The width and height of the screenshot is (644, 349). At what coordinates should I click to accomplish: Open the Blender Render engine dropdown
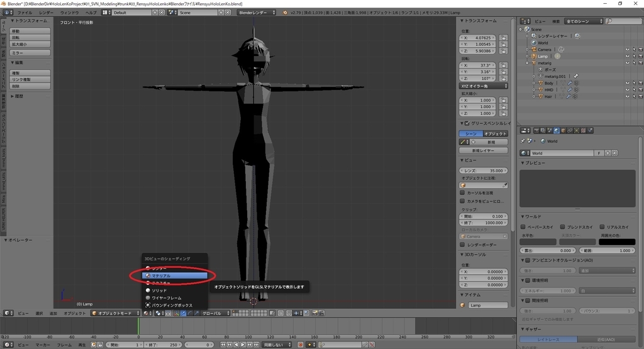tap(257, 13)
